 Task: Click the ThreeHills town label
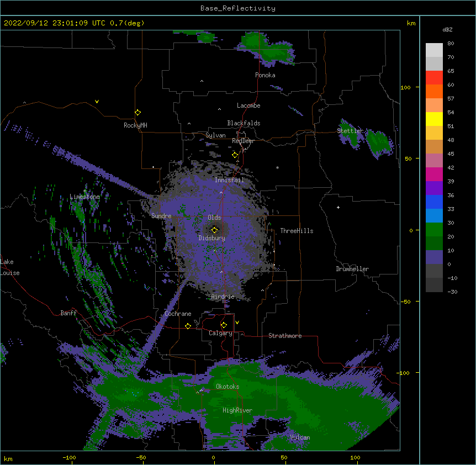297,231
